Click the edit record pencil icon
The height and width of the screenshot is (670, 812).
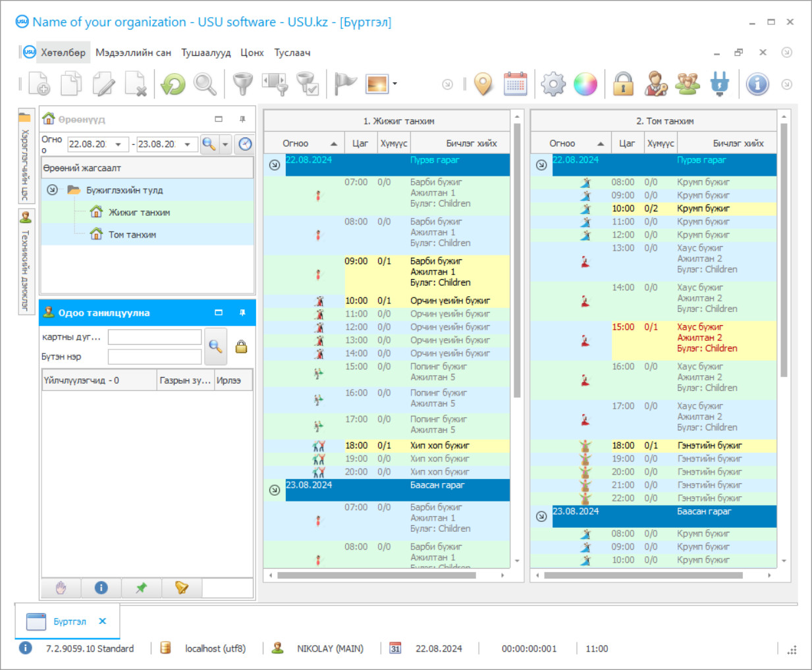coord(103,84)
